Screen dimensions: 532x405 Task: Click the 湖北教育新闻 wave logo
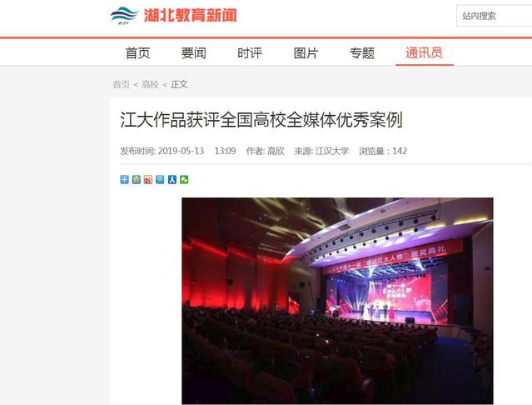[125, 16]
